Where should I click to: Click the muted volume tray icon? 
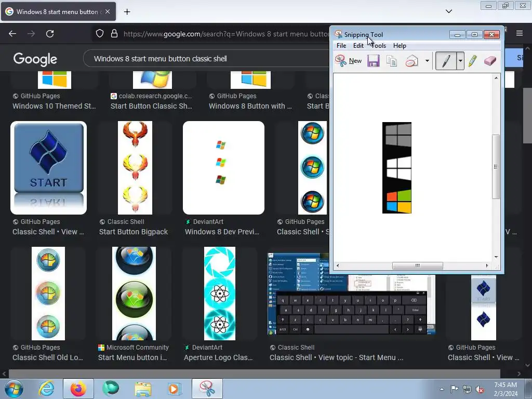[x=480, y=390]
